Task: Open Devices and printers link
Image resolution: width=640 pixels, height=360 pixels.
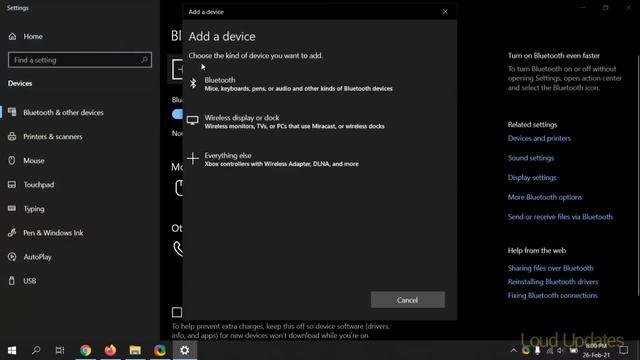Action: coord(539,138)
